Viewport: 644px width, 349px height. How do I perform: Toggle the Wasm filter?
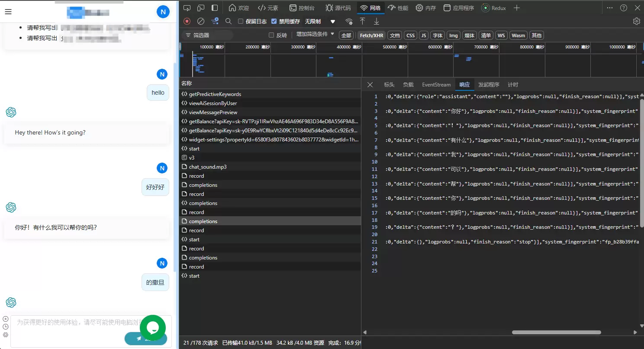pyautogui.click(x=518, y=35)
